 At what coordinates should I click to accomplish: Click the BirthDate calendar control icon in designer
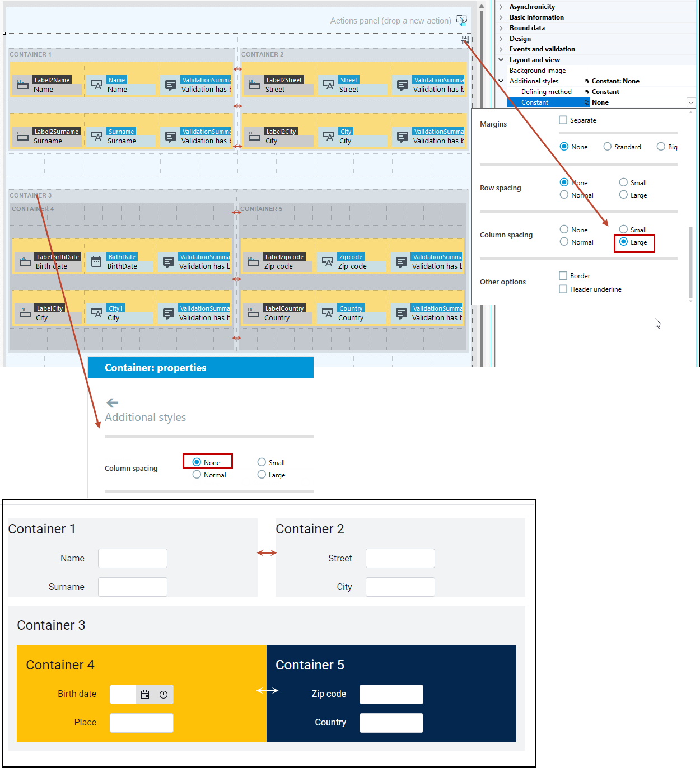coord(96,261)
